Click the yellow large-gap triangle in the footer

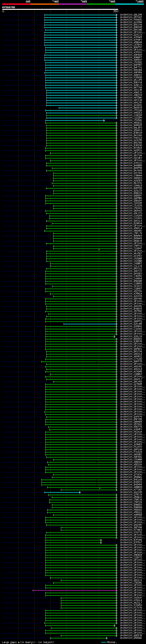pyautogui.click(x=19, y=642)
